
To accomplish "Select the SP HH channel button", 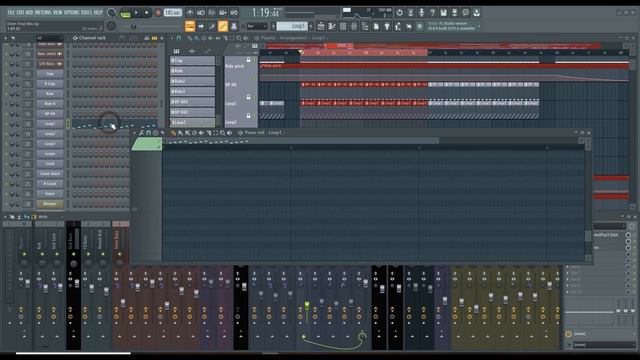I will (x=50, y=114).
